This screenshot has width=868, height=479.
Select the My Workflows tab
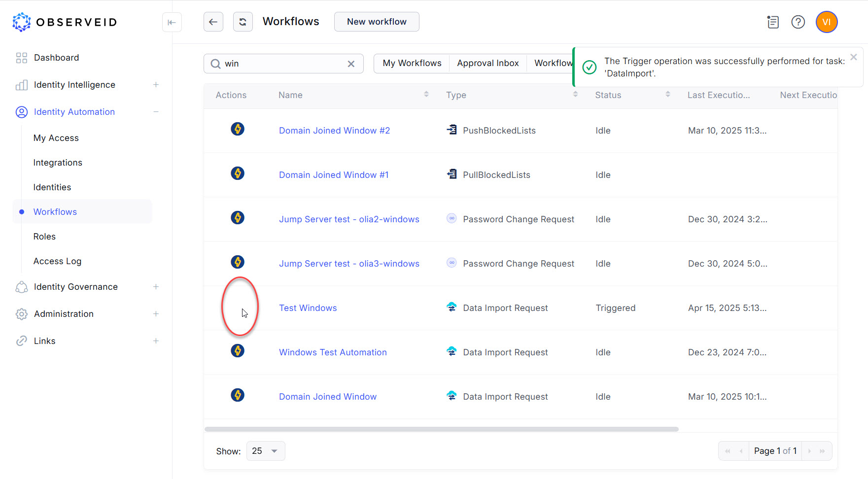point(412,63)
